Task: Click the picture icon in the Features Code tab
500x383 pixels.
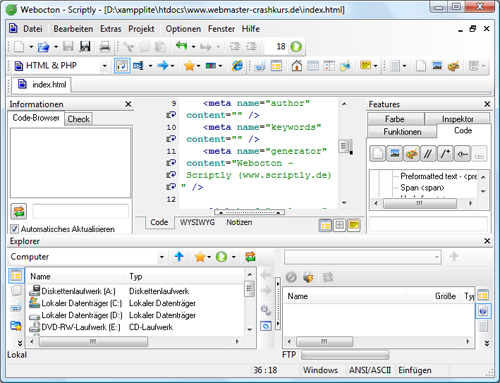Action: tap(394, 154)
